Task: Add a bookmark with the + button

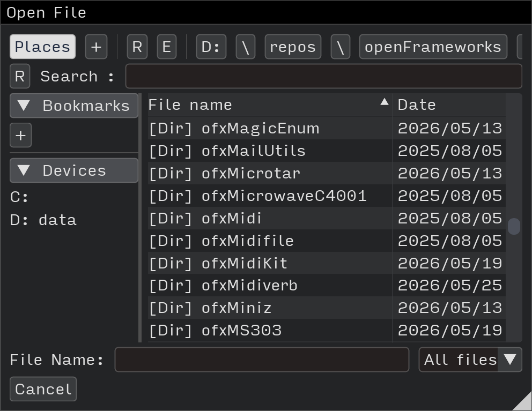Action: 21,136
